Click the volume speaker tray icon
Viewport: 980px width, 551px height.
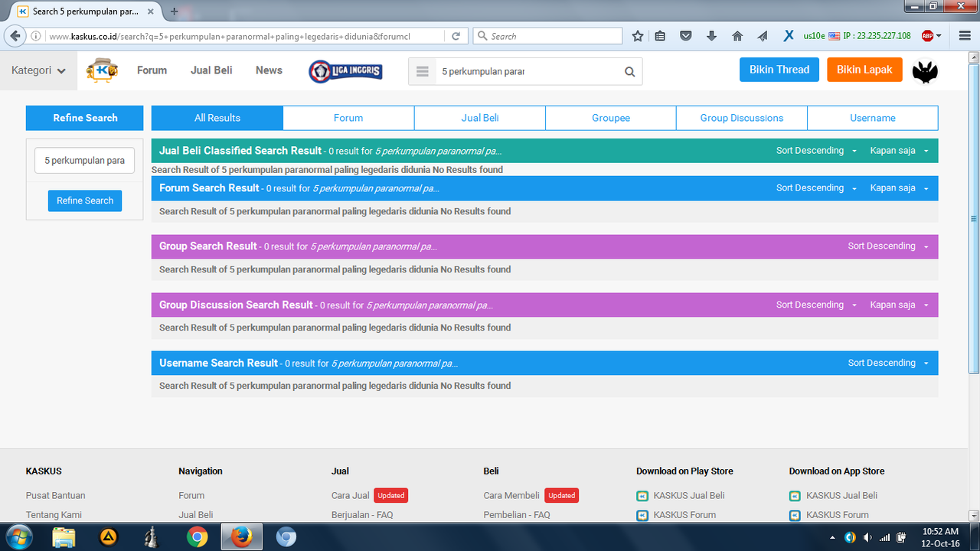(x=868, y=537)
